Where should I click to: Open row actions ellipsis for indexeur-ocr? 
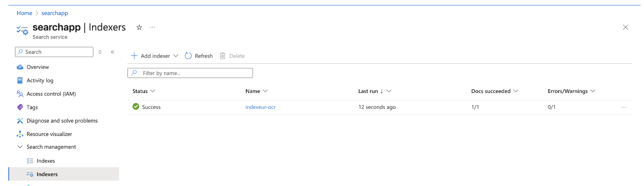click(624, 107)
